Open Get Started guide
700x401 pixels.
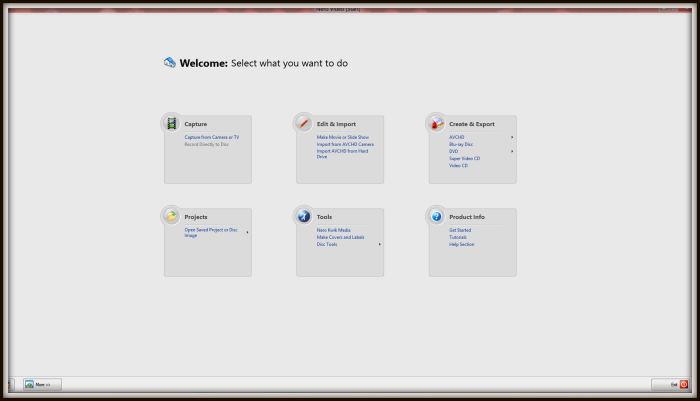click(x=460, y=230)
